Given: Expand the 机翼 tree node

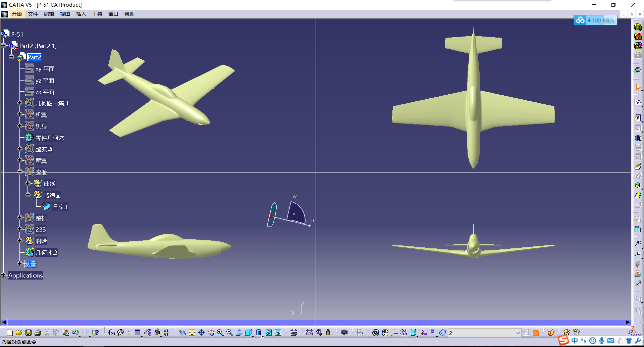Looking at the screenshot, I should (x=20, y=114).
